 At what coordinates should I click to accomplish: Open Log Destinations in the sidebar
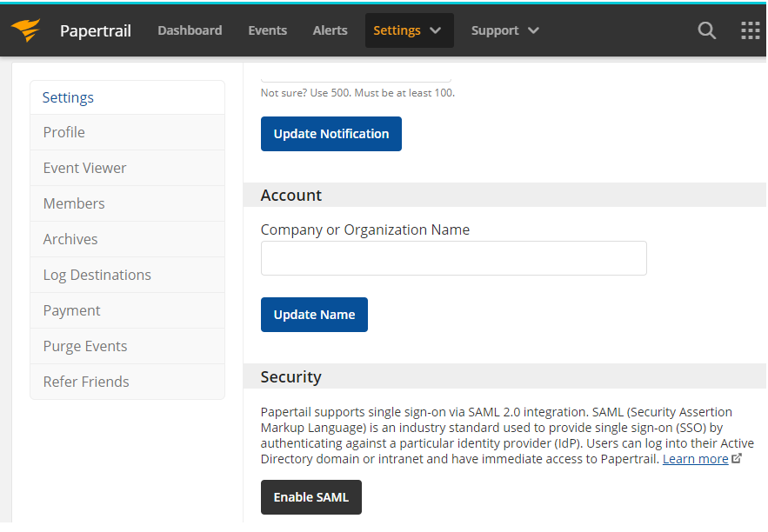pyautogui.click(x=127, y=275)
